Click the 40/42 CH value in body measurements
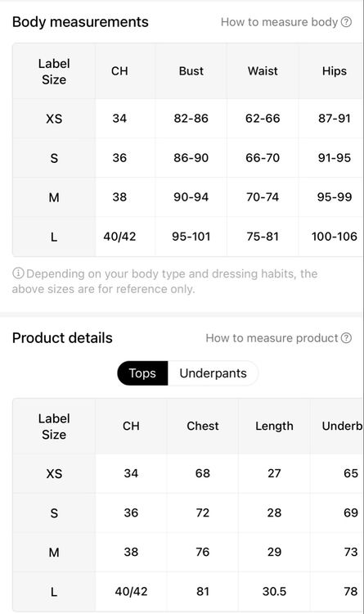 pyautogui.click(x=119, y=237)
